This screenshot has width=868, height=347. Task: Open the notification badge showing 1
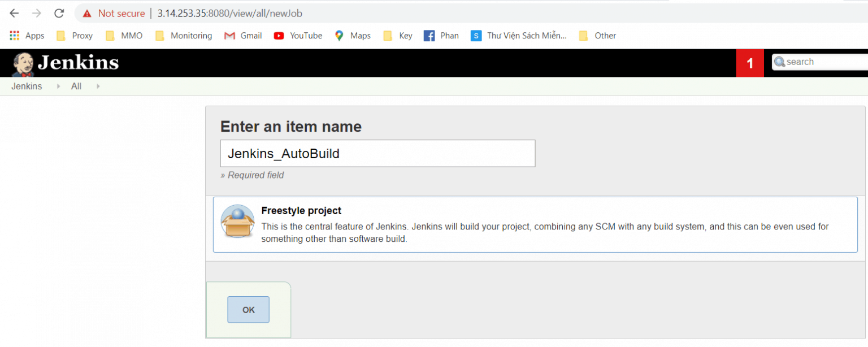click(x=749, y=63)
